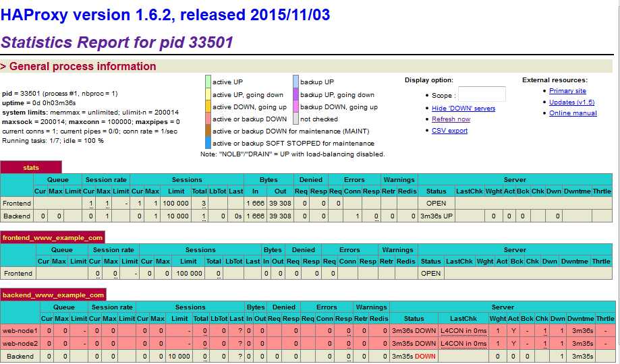
Task: Click the backend_www_example_com proxy title
Action: pyautogui.click(x=53, y=295)
